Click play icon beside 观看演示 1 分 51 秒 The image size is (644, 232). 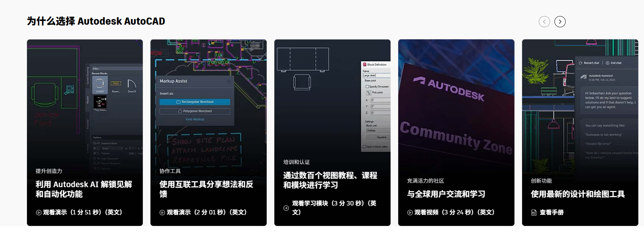coord(38,213)
